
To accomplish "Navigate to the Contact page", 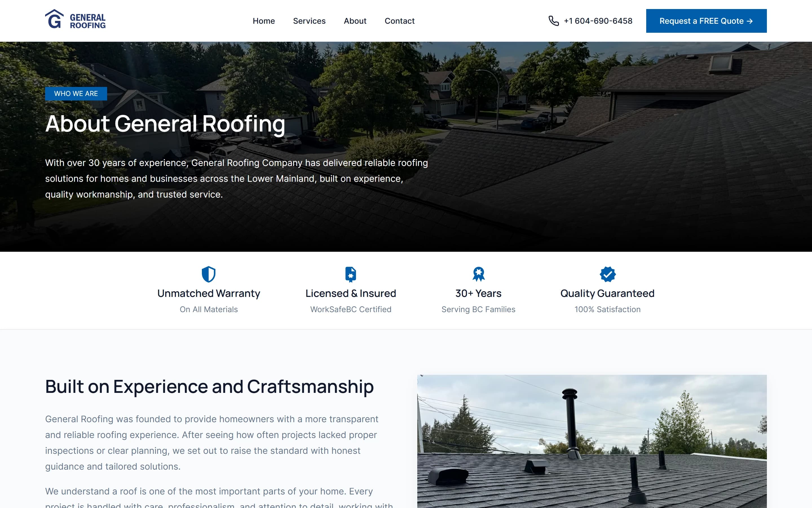I will pos(399,21).
